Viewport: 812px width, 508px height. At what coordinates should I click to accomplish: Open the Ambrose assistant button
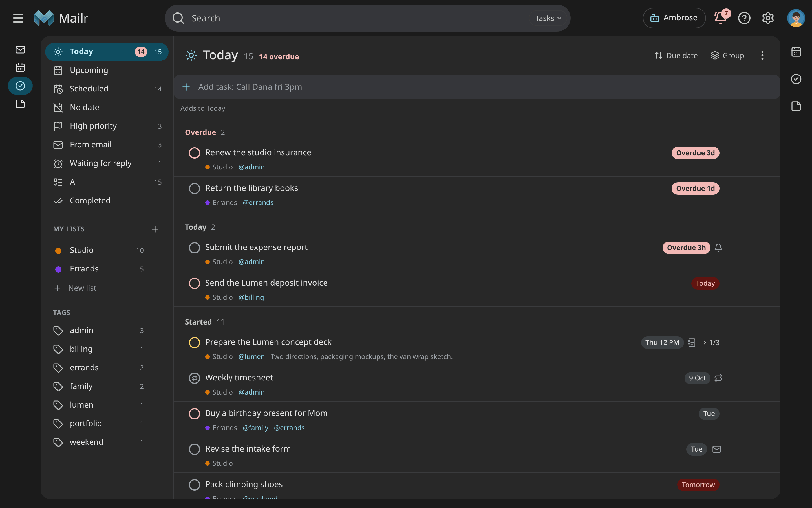pos(674,18)
